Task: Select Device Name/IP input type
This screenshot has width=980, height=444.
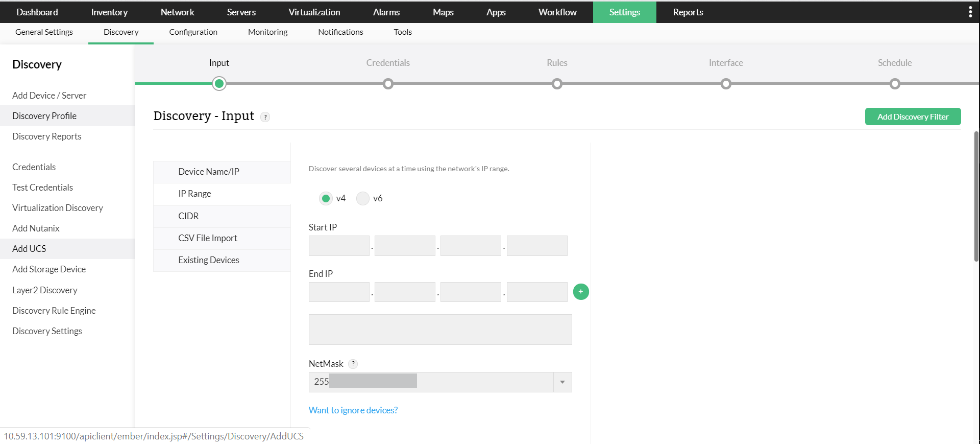Action: pyautogui.click(x=222, y=172)
